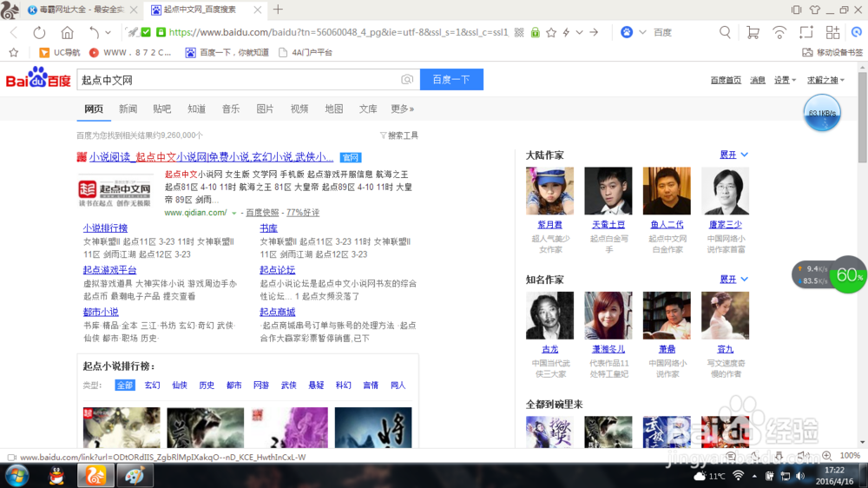Open the Windows Start button
The height and width of the screenshot is (488, 868).
[x=17, y=476]
